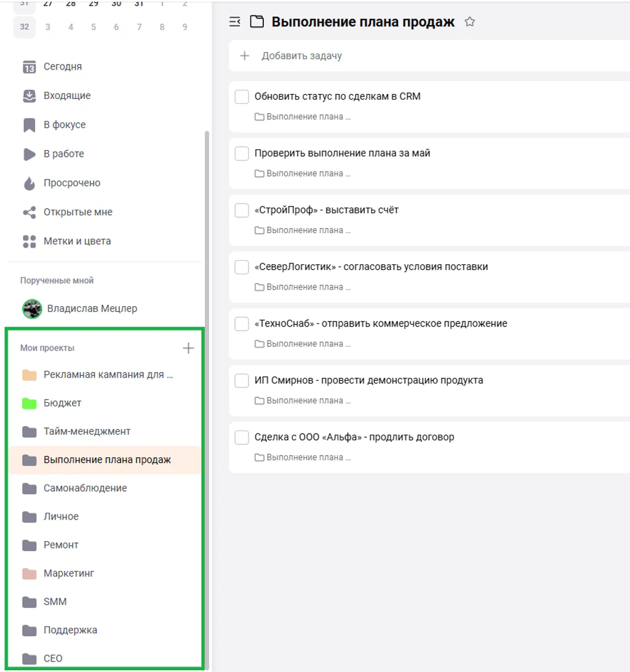Open tasks assigned to Владислав Мецлер
The width and height of the screenshot is (630, 672).
(92, 309)
